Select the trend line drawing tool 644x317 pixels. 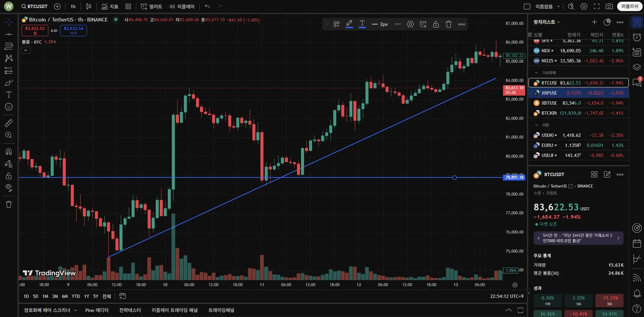tap(9, 34)
